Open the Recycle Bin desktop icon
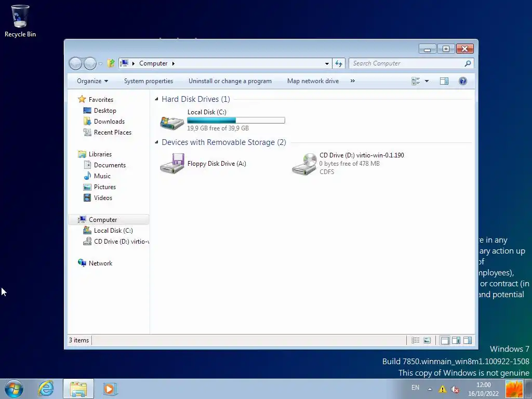 click(x=20, y=21)
